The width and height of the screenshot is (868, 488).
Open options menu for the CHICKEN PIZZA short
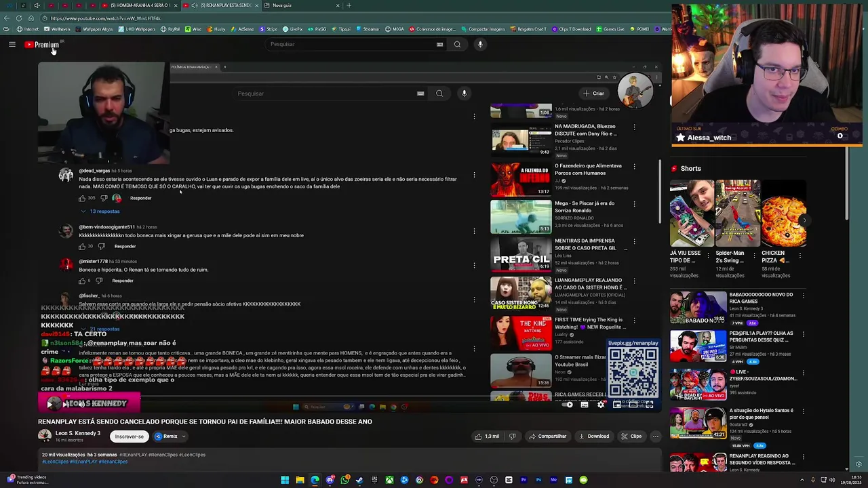point(800,256)
